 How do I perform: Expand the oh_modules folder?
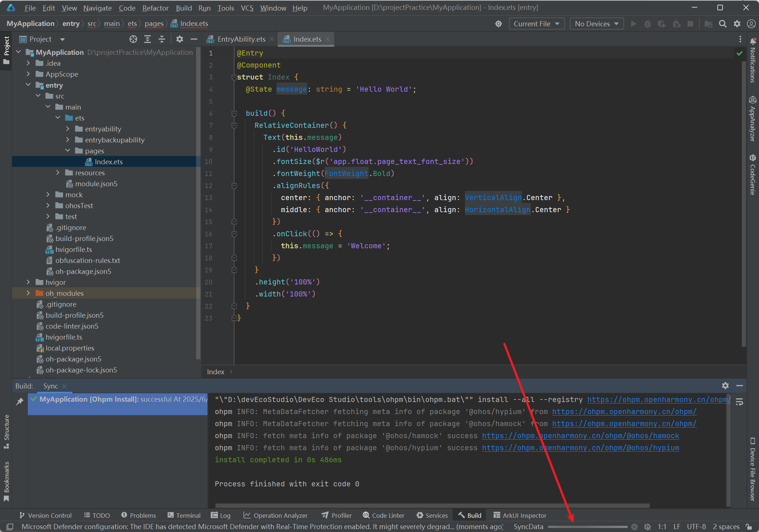pos(28,293)
